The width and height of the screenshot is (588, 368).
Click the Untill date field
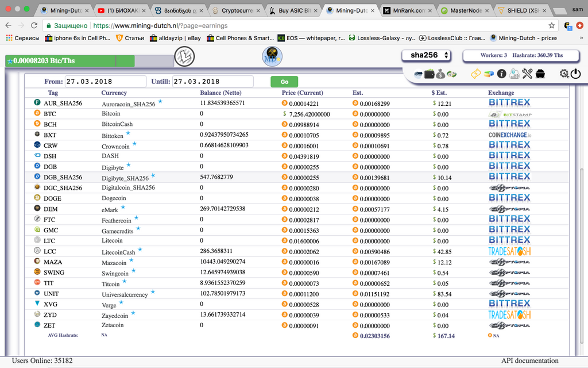pyautogui.click(x=212, y=82)
